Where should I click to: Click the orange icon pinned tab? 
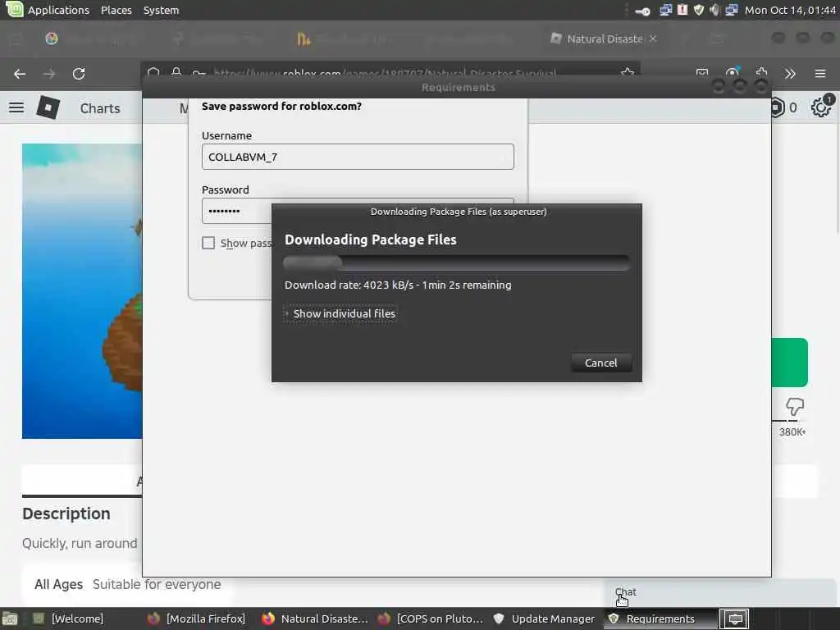304,39
